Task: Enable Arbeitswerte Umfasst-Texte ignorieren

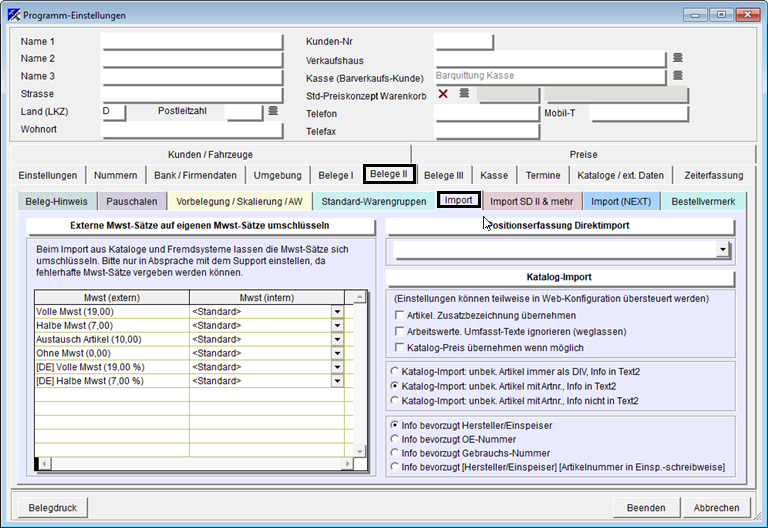Action: 400,331
